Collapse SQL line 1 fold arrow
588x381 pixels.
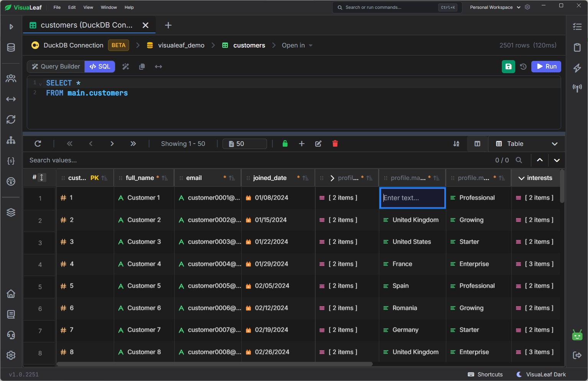point(40,84)
